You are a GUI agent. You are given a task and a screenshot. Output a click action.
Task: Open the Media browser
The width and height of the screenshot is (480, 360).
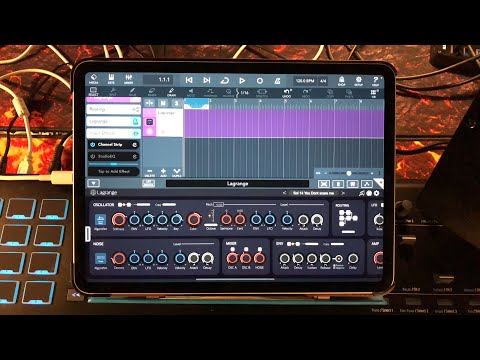tap(94, 79)
